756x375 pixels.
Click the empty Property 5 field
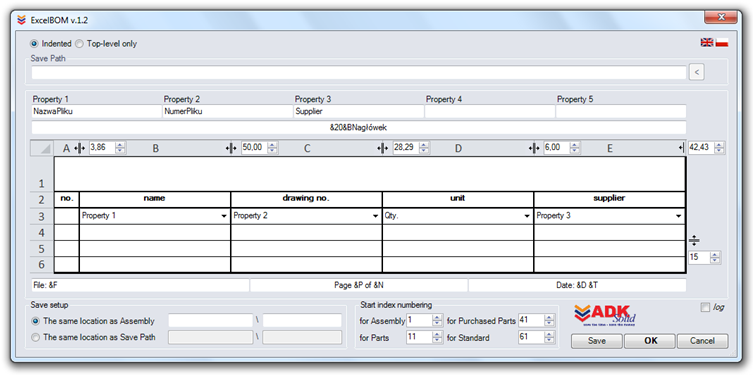pos(621,111)
